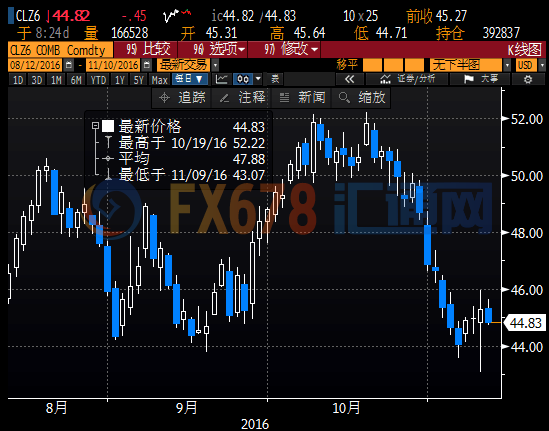
Task: Select the YTD range tab
Action: click(98, 80)
